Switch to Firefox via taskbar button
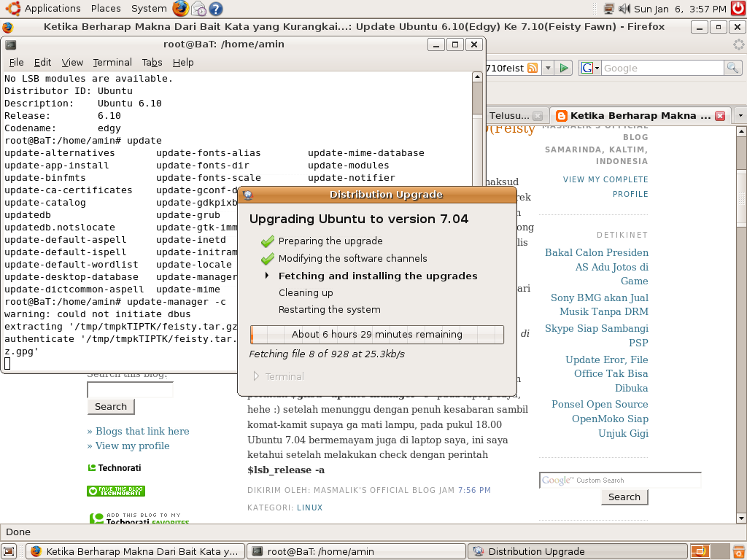 click(x=135, y=551)
